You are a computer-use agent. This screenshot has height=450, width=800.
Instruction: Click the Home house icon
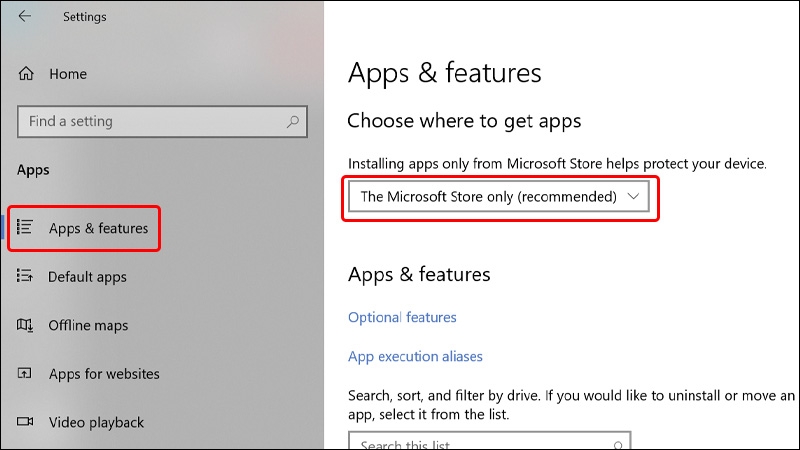[27, 74]
